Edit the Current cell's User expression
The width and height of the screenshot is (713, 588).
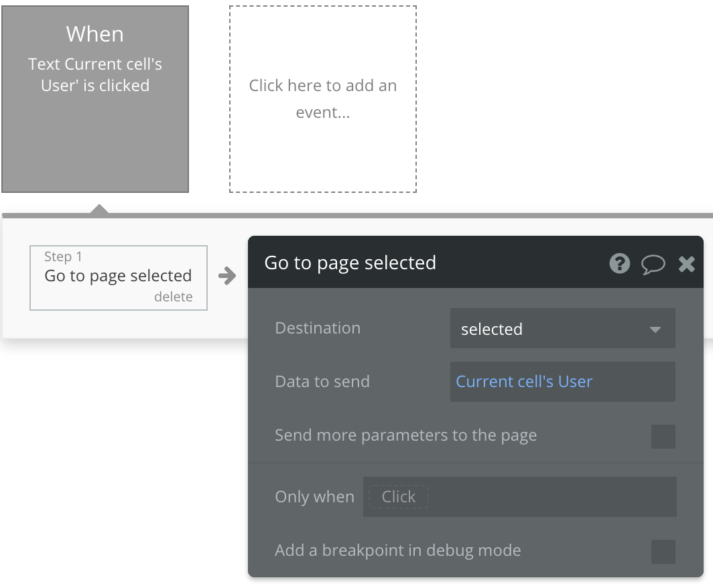[524, 382]
